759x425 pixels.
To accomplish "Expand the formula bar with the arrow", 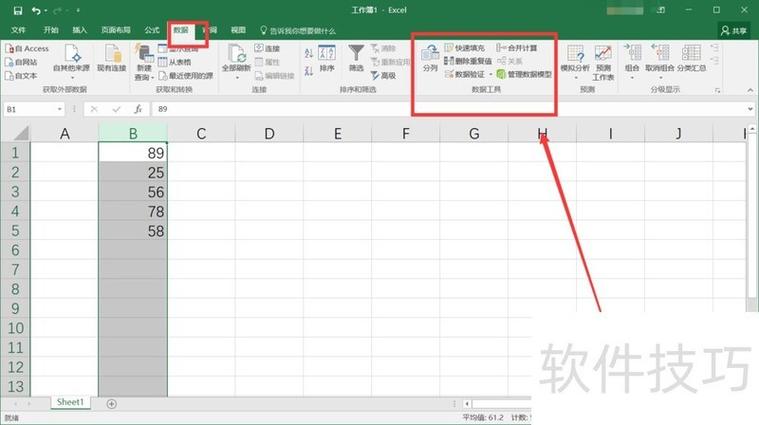I will pyautogui.click(x=750, y=109).
